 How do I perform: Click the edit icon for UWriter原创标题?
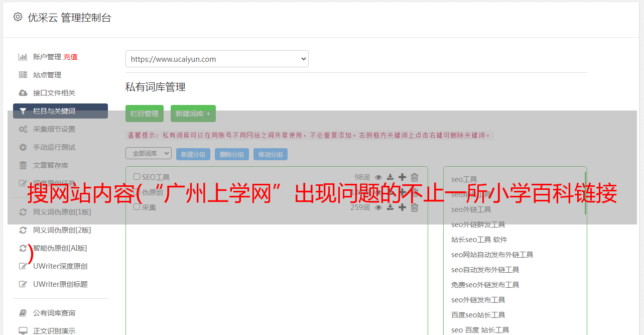click(x=23, y=284)
